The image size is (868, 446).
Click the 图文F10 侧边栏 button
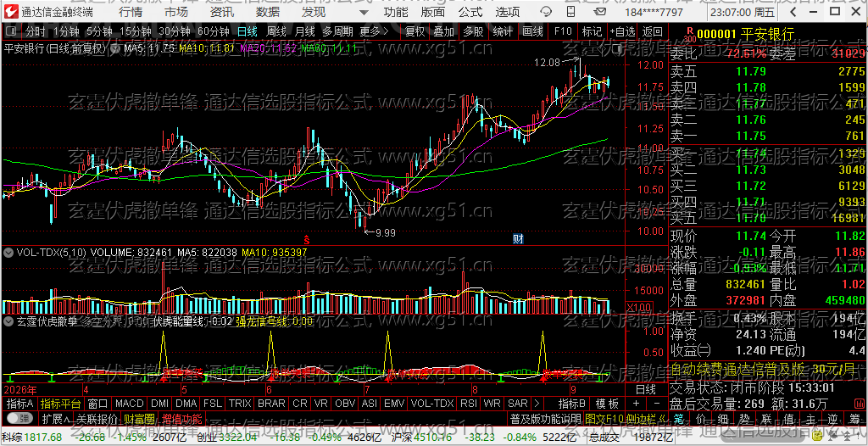[625, 418]
